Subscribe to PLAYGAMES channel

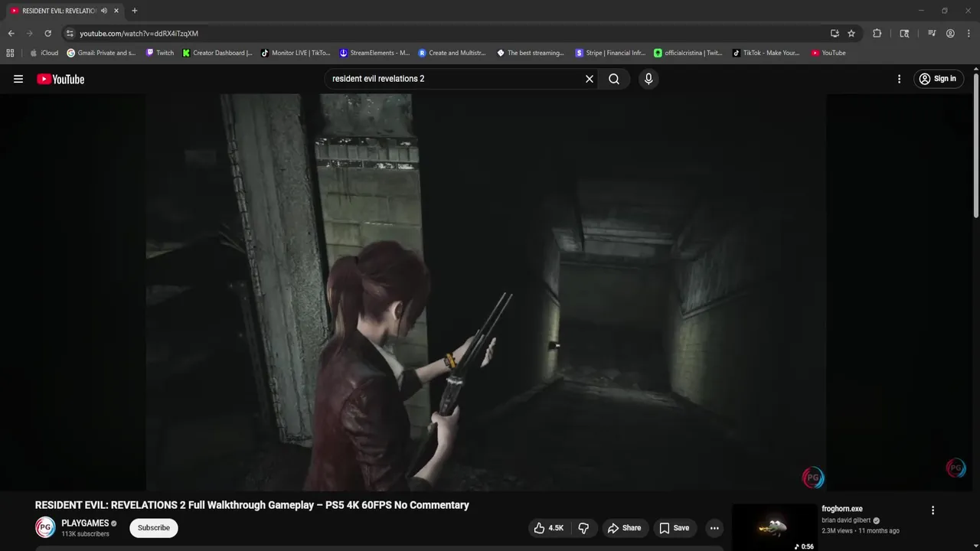(154, 528)
